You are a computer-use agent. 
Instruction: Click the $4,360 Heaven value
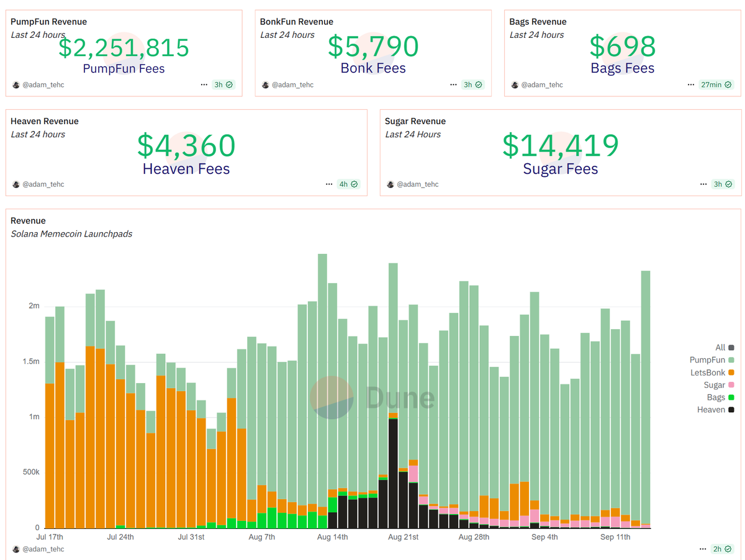[186, 146]
